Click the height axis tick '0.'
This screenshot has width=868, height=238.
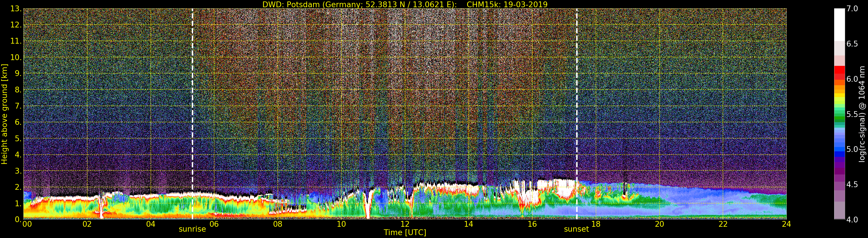[x=18, y=219]
